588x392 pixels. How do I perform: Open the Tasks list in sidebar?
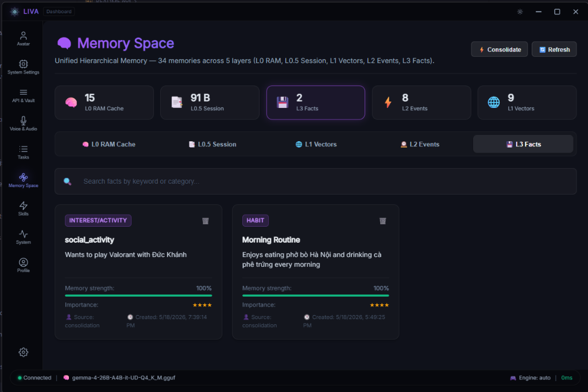pyautogui.click(x=23, y=152)
